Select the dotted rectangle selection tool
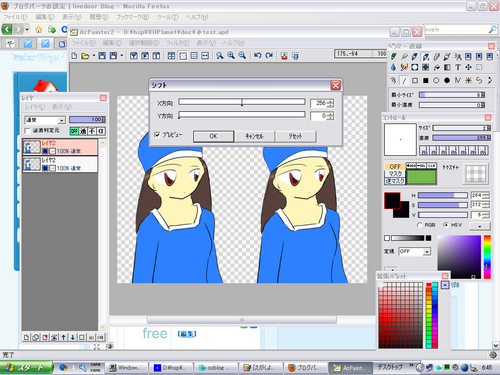500x375 pixels. coord(479,67)
